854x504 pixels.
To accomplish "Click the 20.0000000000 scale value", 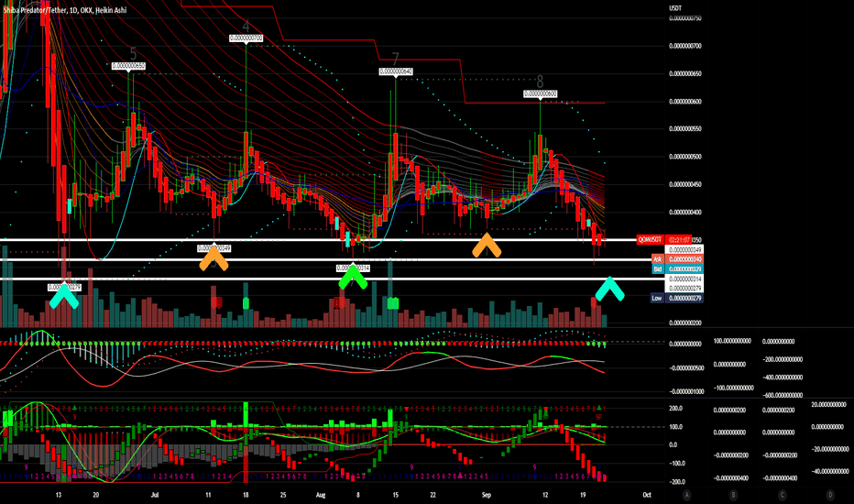I will point(828,405).
